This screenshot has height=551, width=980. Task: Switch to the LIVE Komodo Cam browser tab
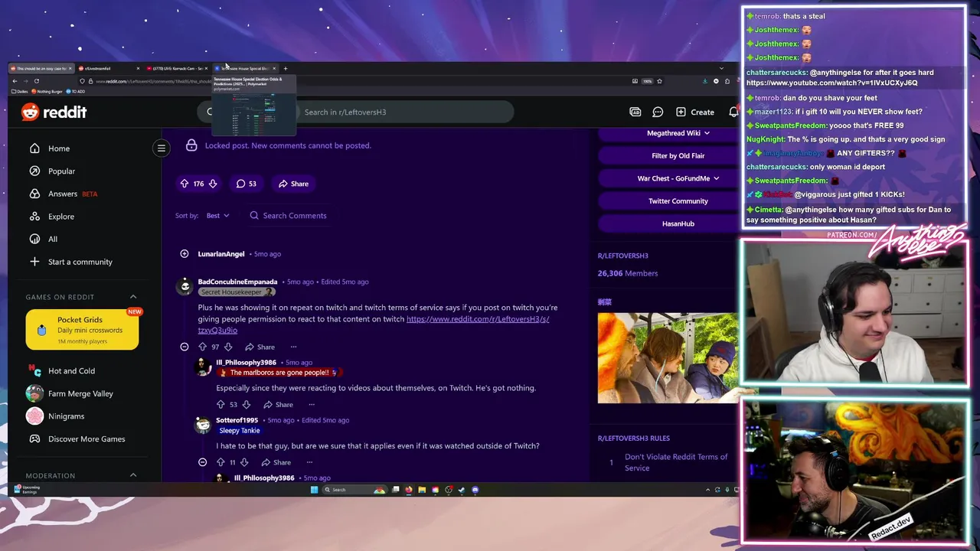pos(178,68)
